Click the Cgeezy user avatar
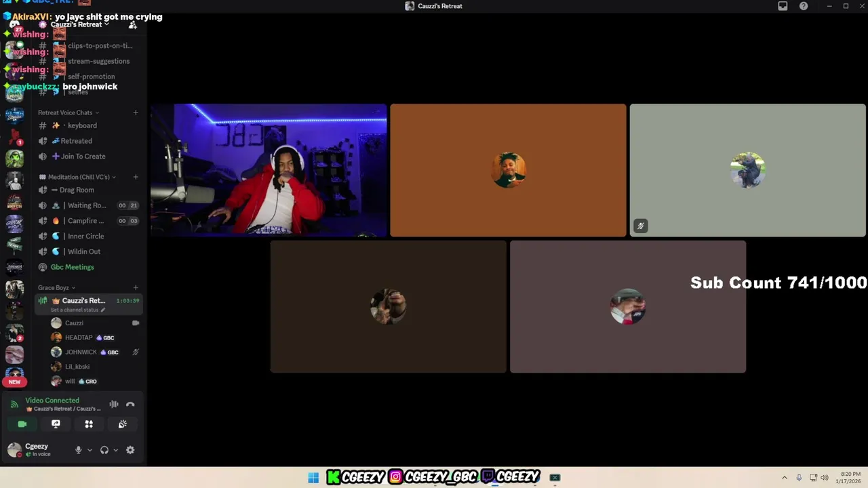 pyautogui.click(x=14, y=449)
